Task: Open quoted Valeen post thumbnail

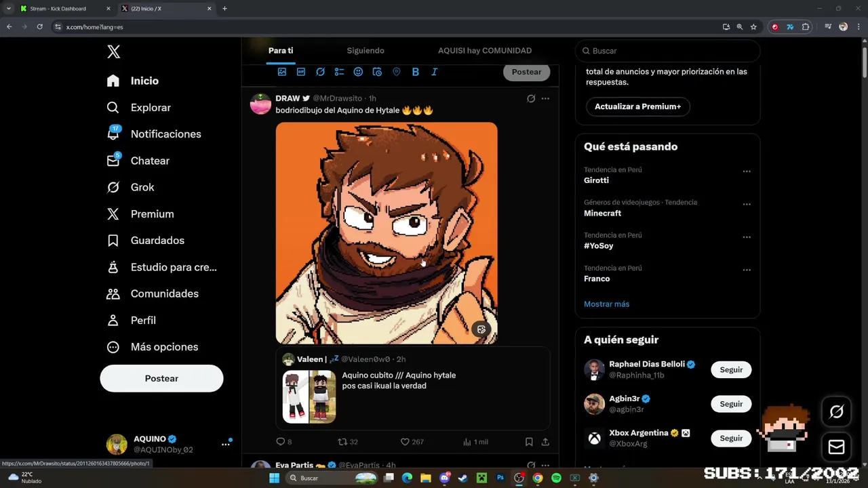Action: click(x=309, y=396)
